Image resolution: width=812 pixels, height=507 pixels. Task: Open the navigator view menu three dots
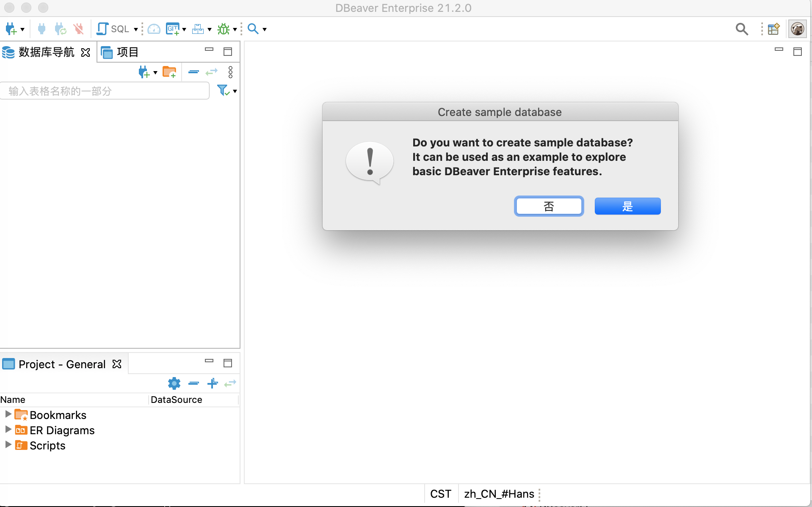point(230,72)
